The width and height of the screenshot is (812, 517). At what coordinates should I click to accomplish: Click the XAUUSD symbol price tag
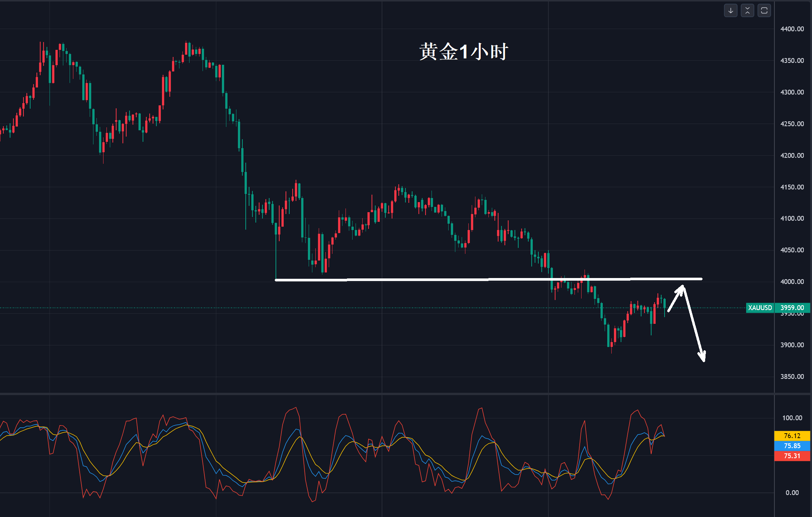click(760, 308)
